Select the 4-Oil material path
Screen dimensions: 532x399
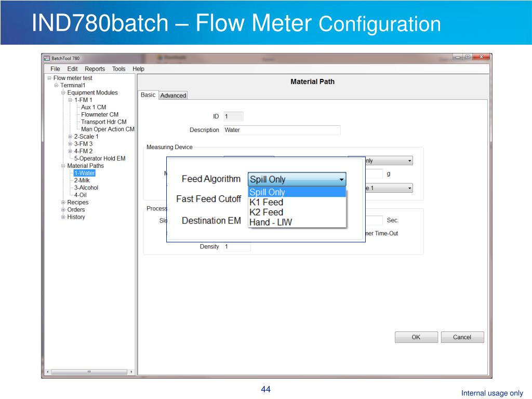81,195
